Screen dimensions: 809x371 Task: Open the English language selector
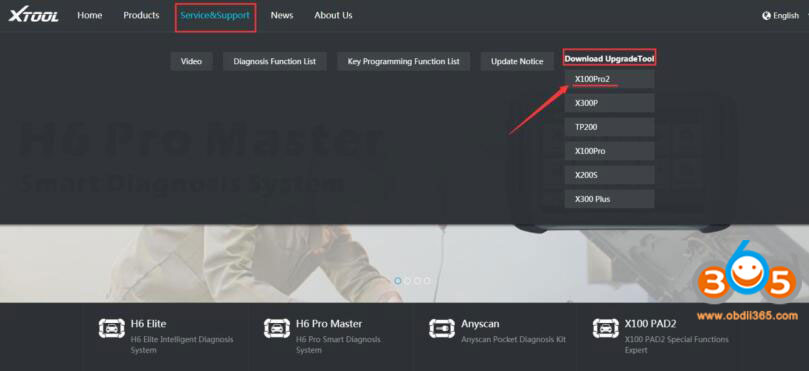coord(785,15)
